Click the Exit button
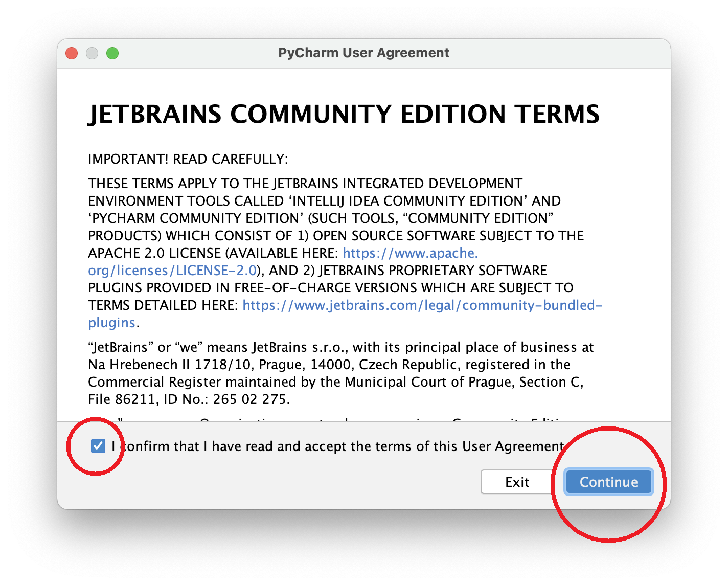This screenshot has width=728, height=585. click(x=517, y=482)
